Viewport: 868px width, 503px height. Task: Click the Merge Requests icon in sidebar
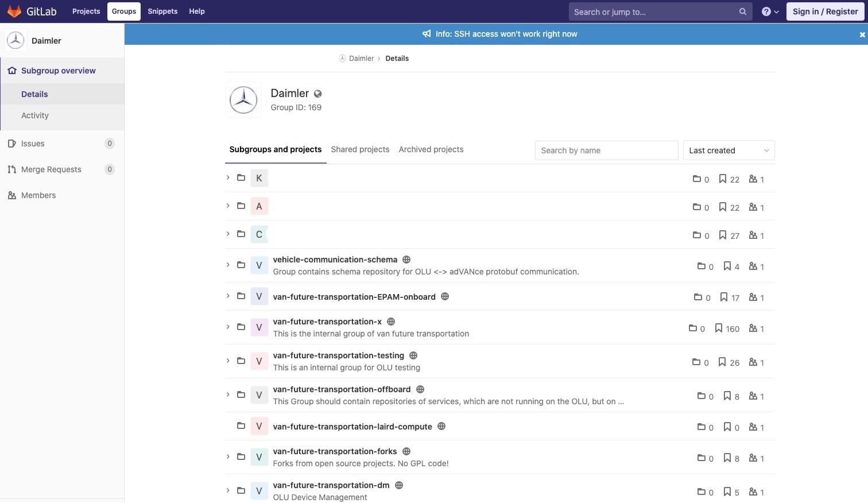click(11, 169)
